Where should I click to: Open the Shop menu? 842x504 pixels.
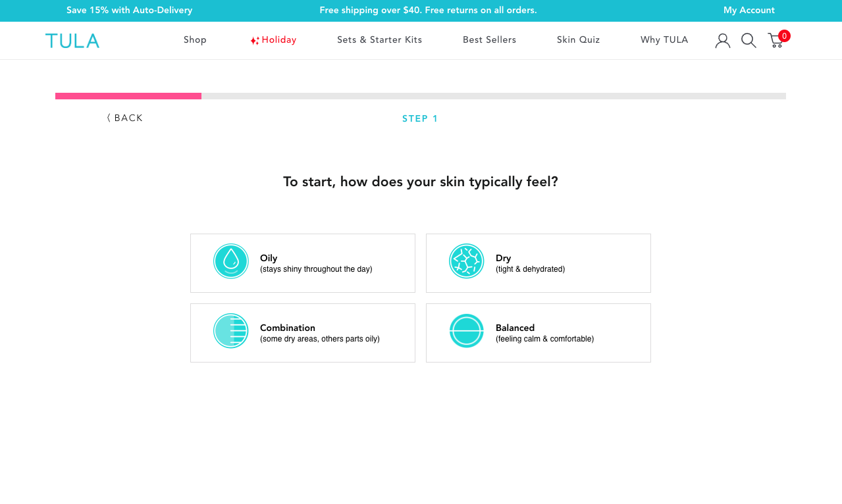(195, 40)
